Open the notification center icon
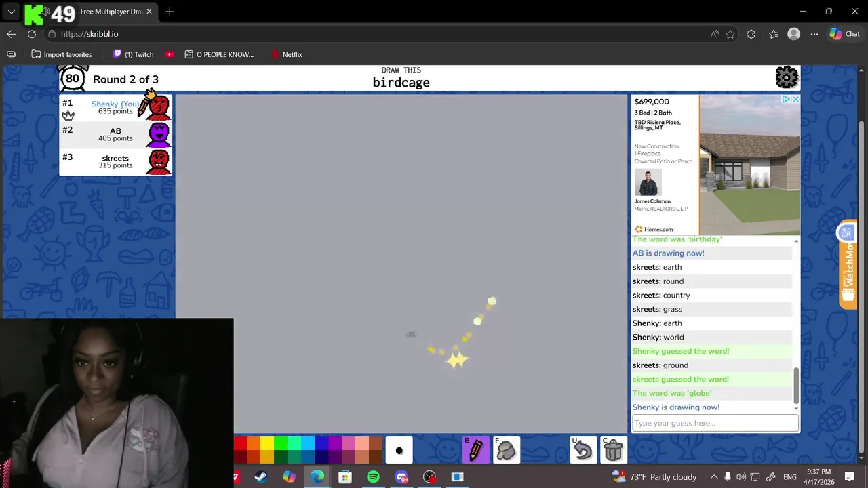868x488 pixels. coord(850,477)
